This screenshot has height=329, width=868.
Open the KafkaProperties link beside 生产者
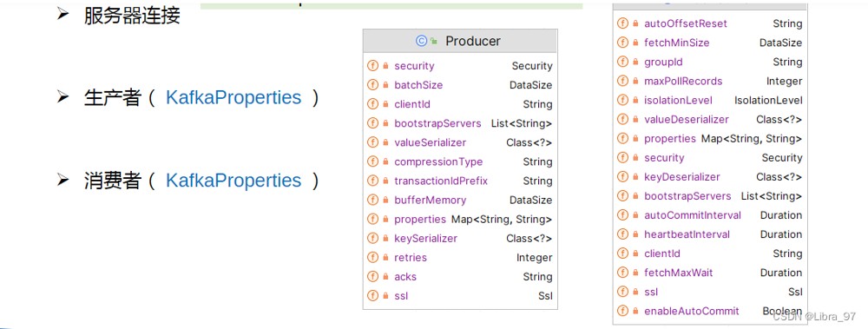pos(233,98)
